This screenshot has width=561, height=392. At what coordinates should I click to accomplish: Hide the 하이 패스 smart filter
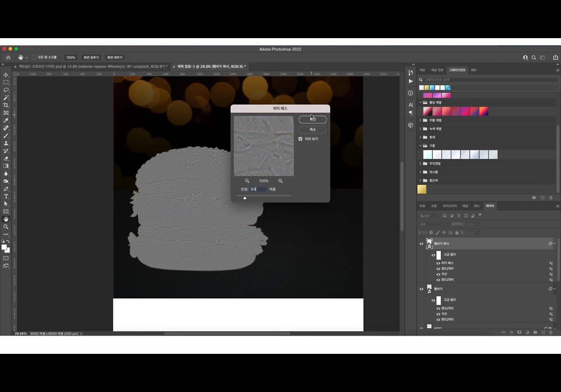tap(438, 263)
